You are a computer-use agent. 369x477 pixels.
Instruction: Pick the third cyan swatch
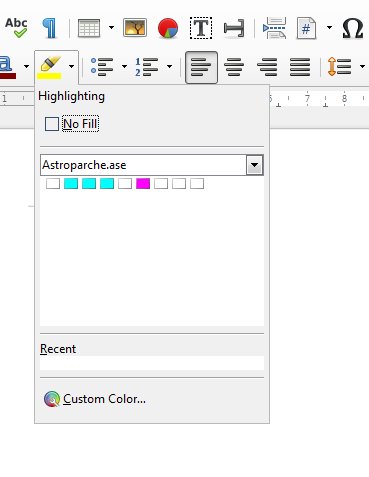pos(107,184)
